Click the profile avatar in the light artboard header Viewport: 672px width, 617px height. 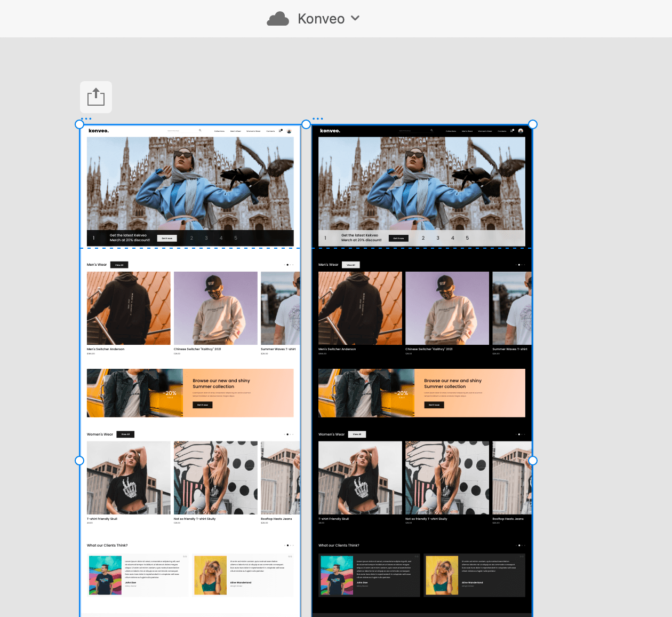[x=289, y=131]
